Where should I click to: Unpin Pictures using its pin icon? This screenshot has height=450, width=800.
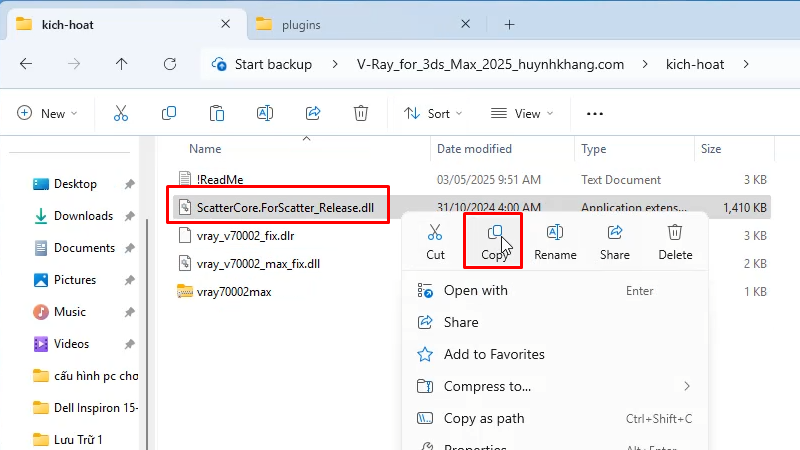(x=130, y=280)
